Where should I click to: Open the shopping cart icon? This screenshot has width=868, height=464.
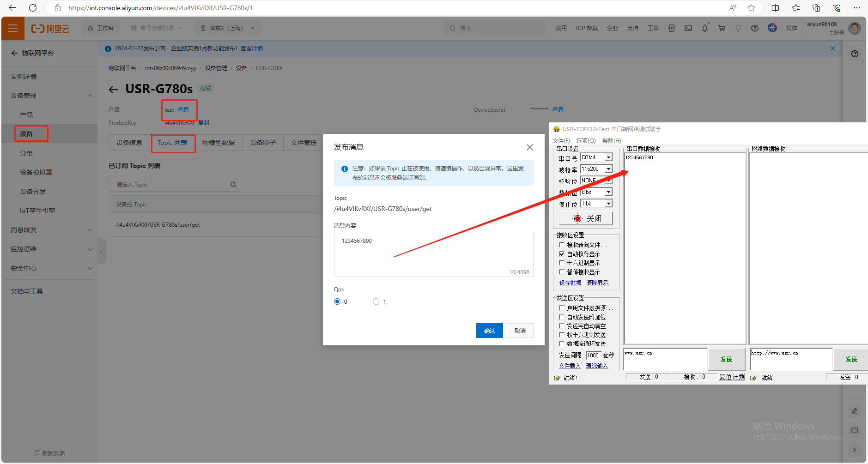coord(721,28)
